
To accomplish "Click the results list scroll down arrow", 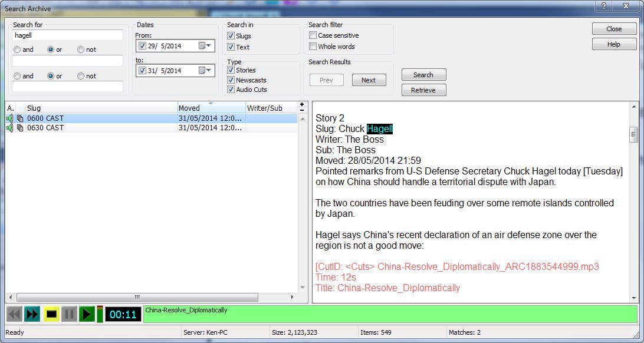I will click(x=303, y=288).
